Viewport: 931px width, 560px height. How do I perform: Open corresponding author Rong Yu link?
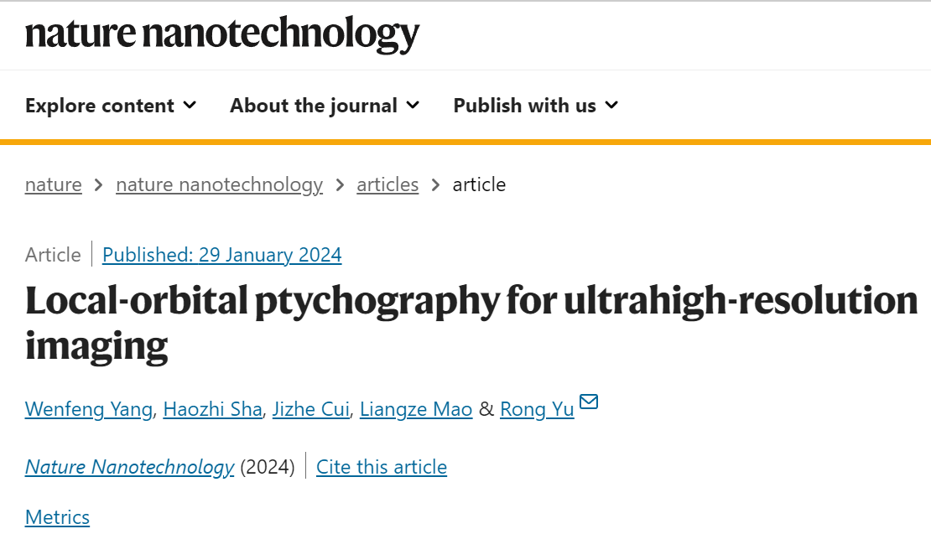[537, 409]
